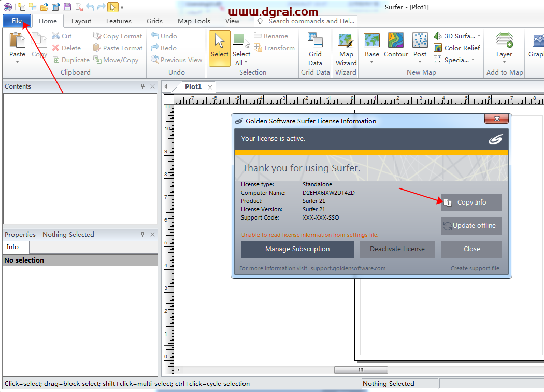Click the open worksheet icon in quick access toolbar
The height and width of the screenshot is (392, 544).
(56, 7)
